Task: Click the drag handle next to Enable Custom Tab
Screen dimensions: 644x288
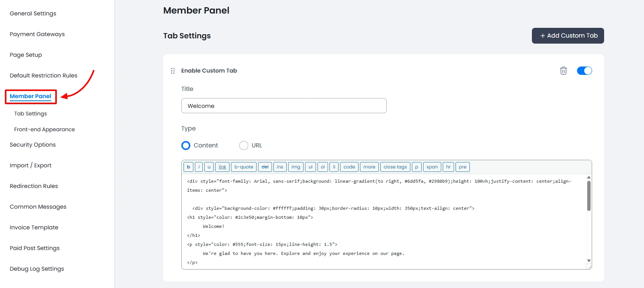Action: (173, 70)
